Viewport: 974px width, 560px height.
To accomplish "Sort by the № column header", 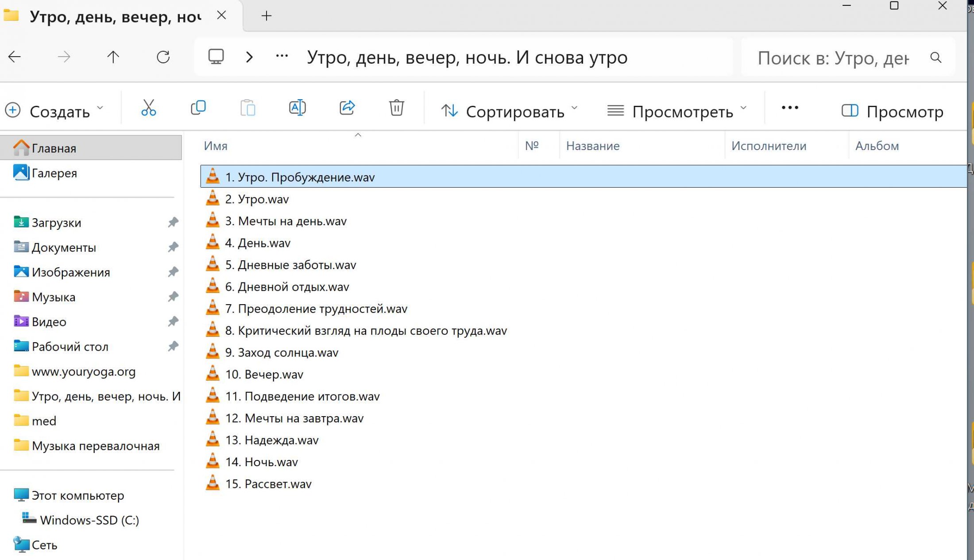I will [x=532, y=146].
